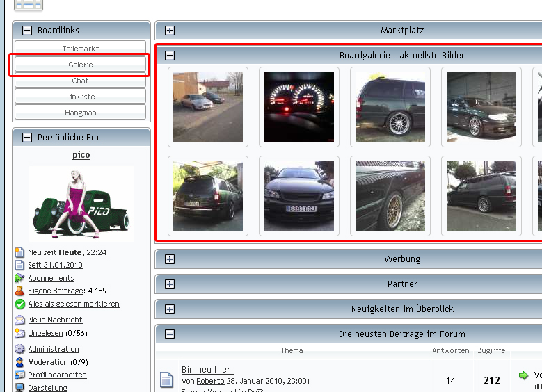This screenshot has width=542, height=392.
Task: Click the Ungelesen messages link
Action: (x=47, y=333)
